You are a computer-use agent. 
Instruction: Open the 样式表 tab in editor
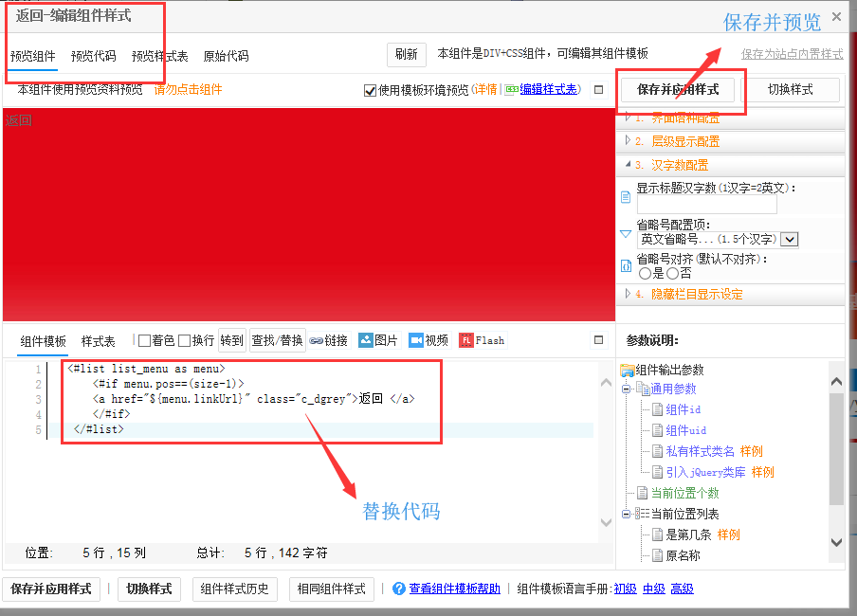tap(98, 341)
